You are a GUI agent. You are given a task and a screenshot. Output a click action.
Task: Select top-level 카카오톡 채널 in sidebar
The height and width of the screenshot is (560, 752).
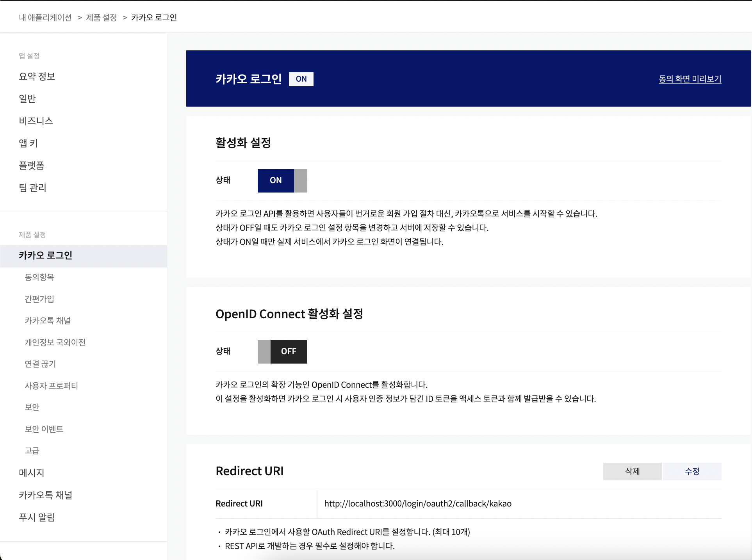46,495
